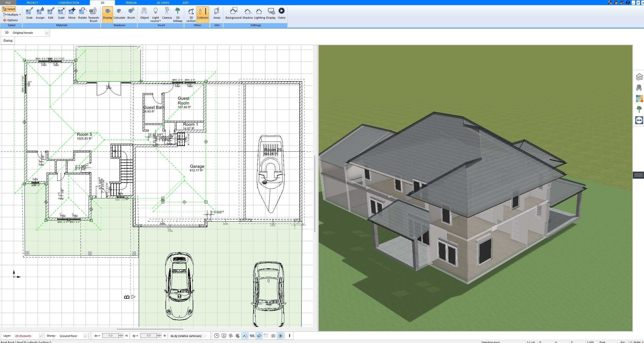This screenshot has height=343, width=644.
Task: Select the shadows Brush tool
Action: (131, 13)
